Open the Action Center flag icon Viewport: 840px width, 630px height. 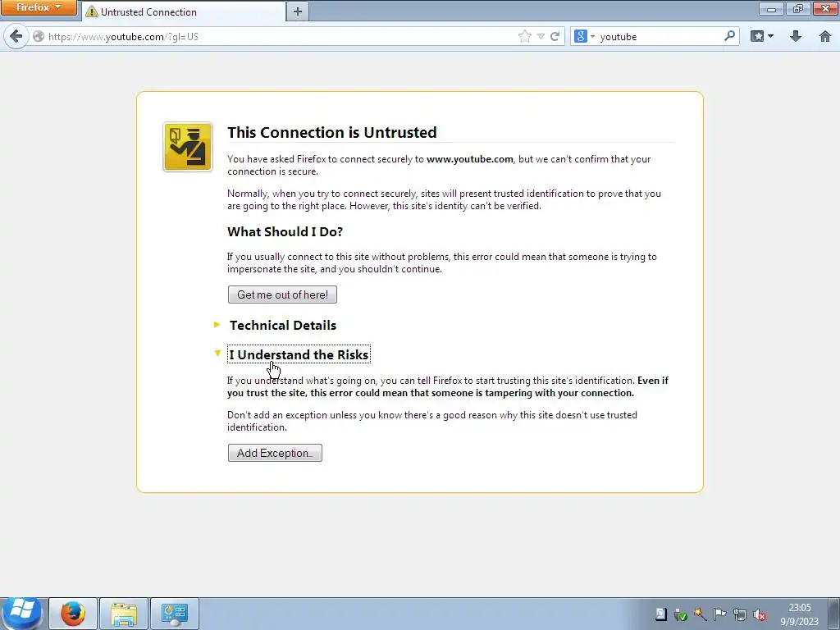tap(720, 614)
